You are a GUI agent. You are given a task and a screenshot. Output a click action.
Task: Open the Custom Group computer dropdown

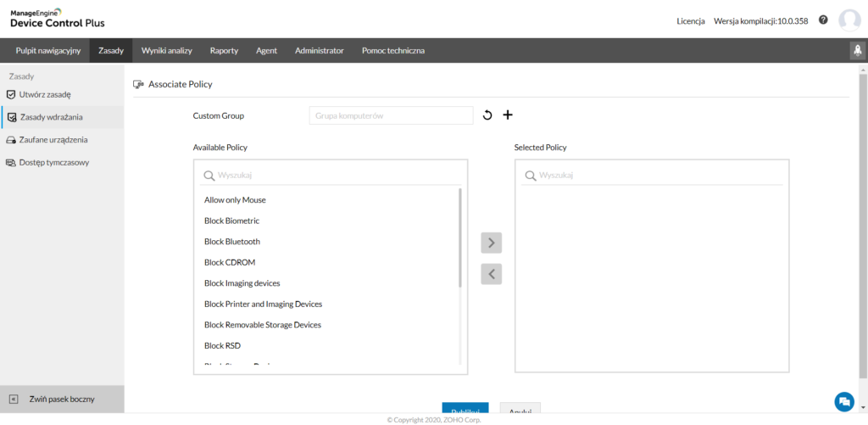(x=391, y=115)
